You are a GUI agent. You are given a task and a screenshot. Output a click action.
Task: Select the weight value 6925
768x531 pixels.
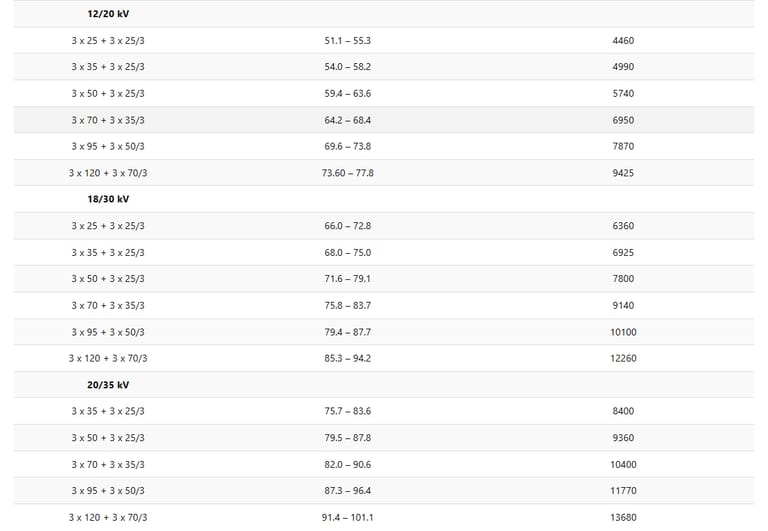pos(623,253)
